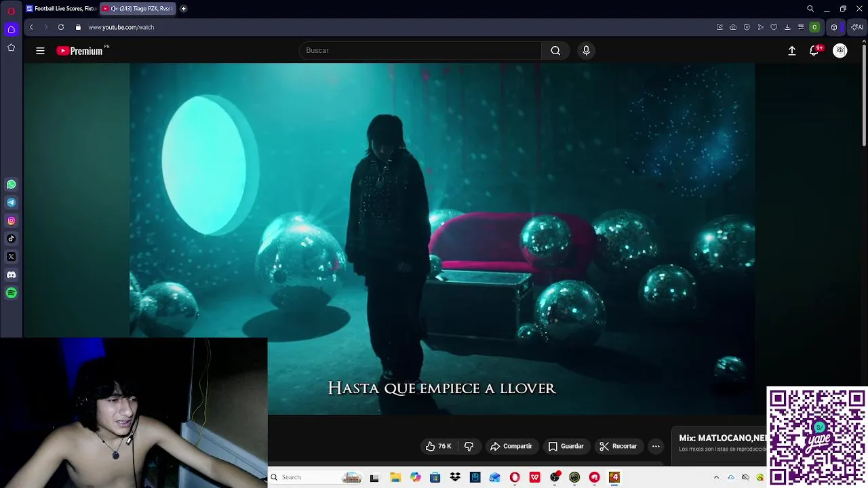Open Dropbox from the taskbar

coord(455,477)
